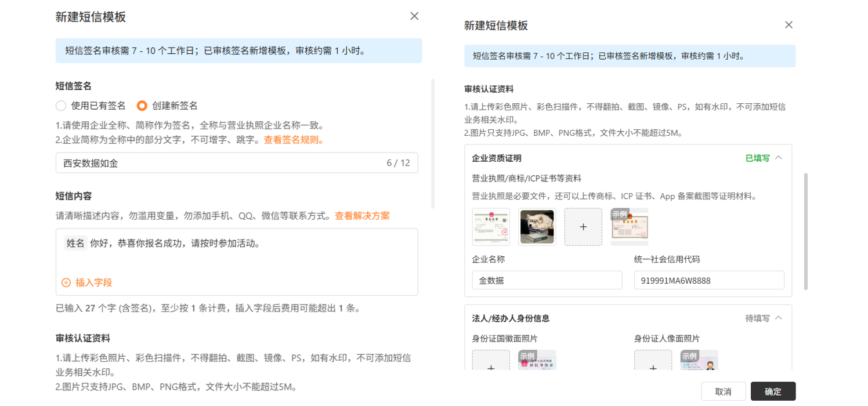Click the 姓名 variable tag in message
The width and height of the screenshot is (868, 406).
pos(75,243)
